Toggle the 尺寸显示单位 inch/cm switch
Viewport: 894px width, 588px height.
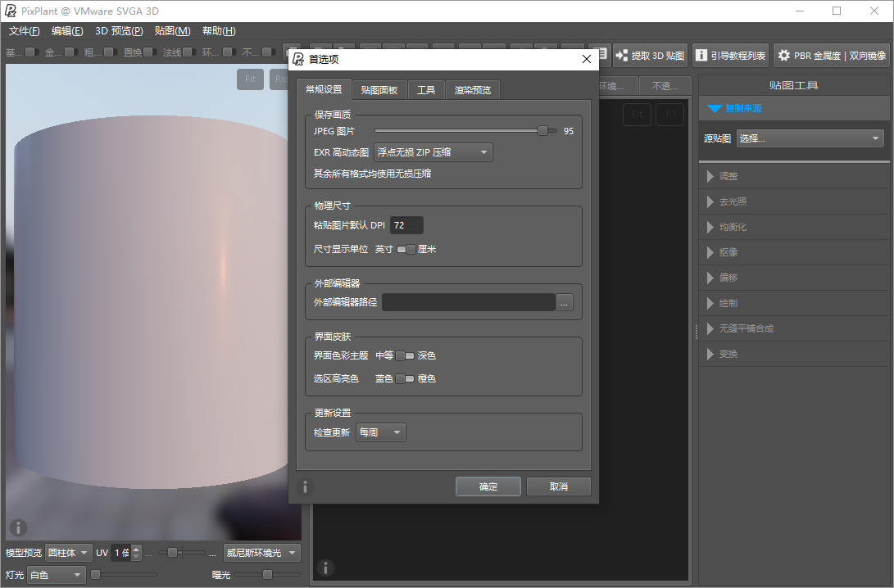(x=406, y=250)
